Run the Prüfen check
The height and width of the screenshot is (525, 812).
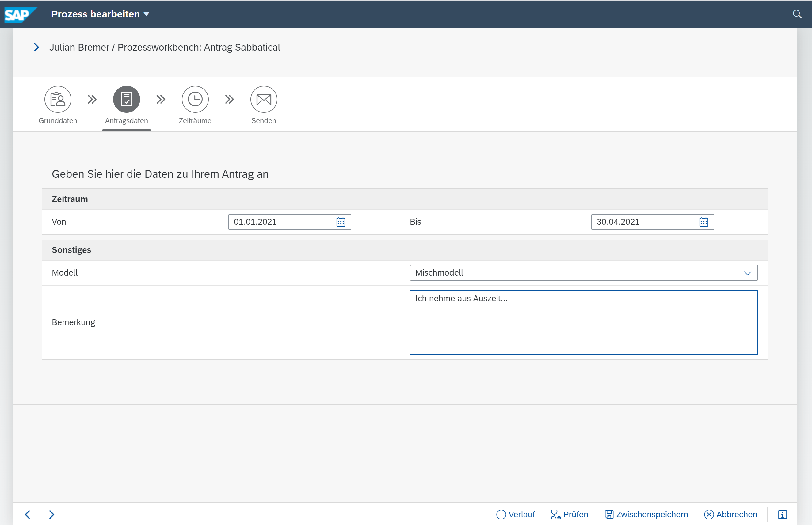click(x=569, y=515)
